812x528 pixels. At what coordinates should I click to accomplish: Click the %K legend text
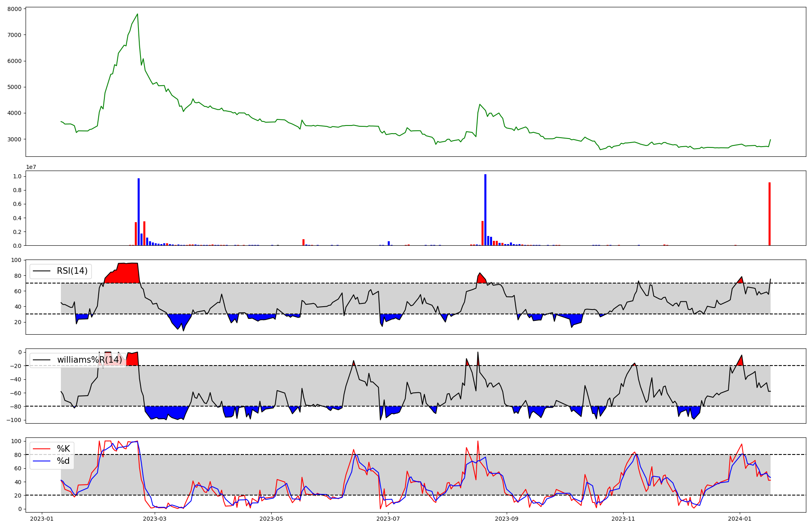[x=63, y=449]
